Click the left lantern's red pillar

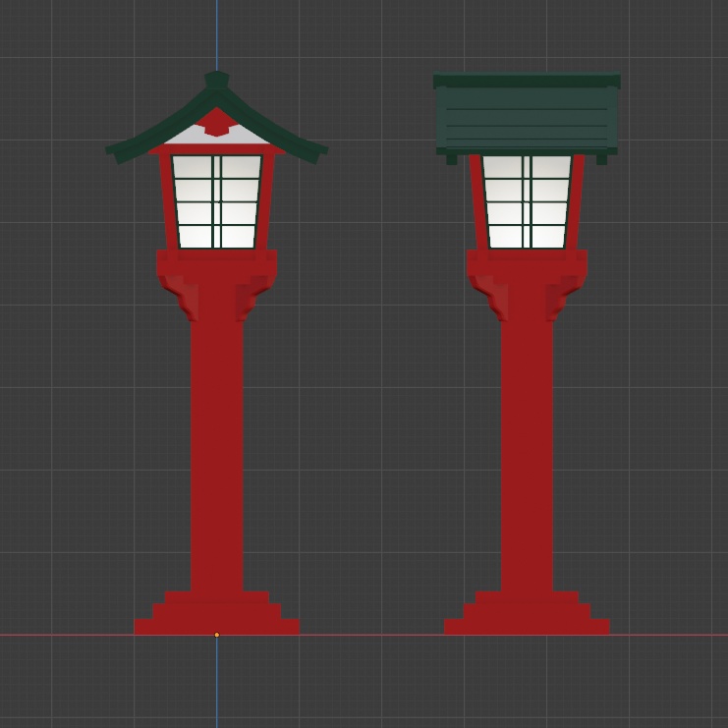click(217, 455)
